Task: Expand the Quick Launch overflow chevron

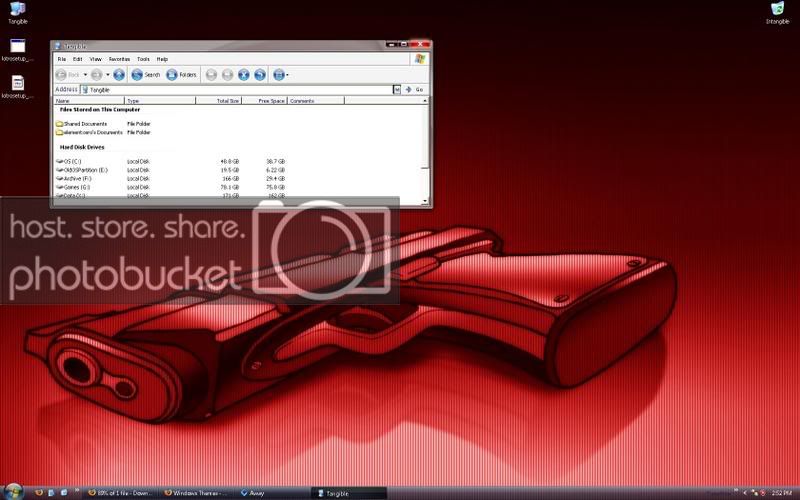Action: pos(77,490)
